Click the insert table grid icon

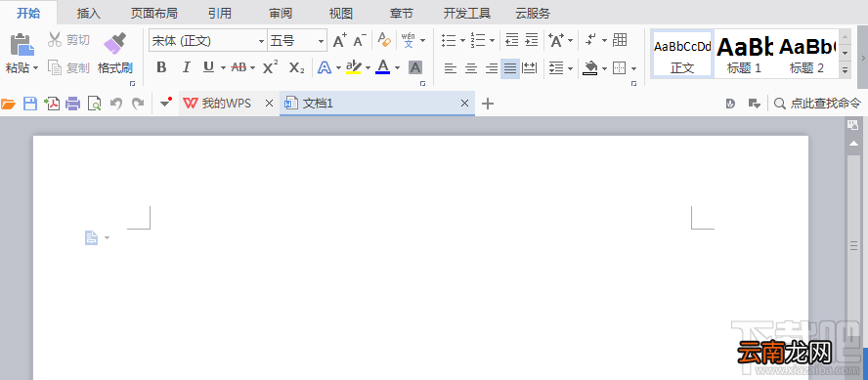point(620,40)
